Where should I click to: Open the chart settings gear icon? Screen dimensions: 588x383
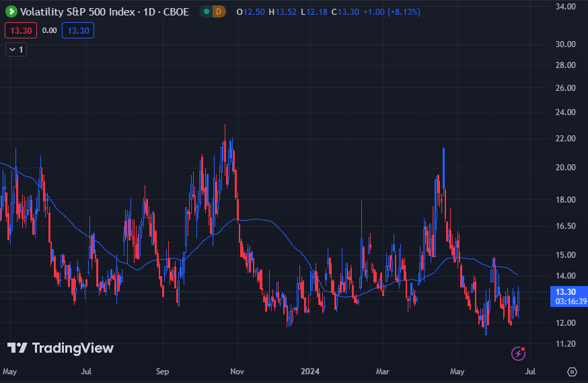(572, 372)
